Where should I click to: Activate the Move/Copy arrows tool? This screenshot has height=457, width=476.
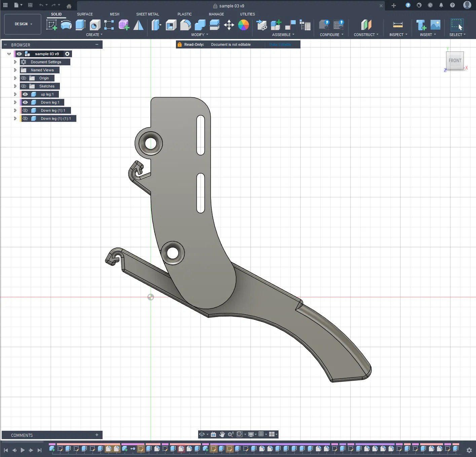[229, 25]
